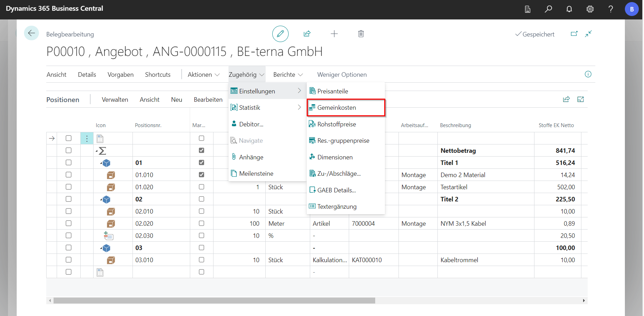Viewport: 644px width, 316px height.
Task: Open the Vorgaben tab
Action: 120,75
